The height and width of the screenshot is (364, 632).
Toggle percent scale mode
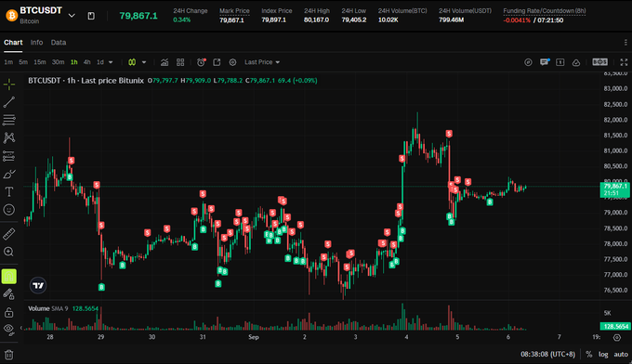[589, 355]
